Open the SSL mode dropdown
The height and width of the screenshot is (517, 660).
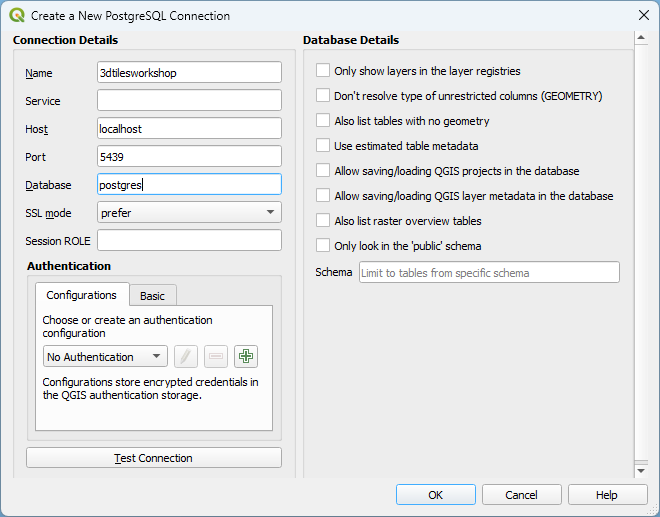point(189,212)
